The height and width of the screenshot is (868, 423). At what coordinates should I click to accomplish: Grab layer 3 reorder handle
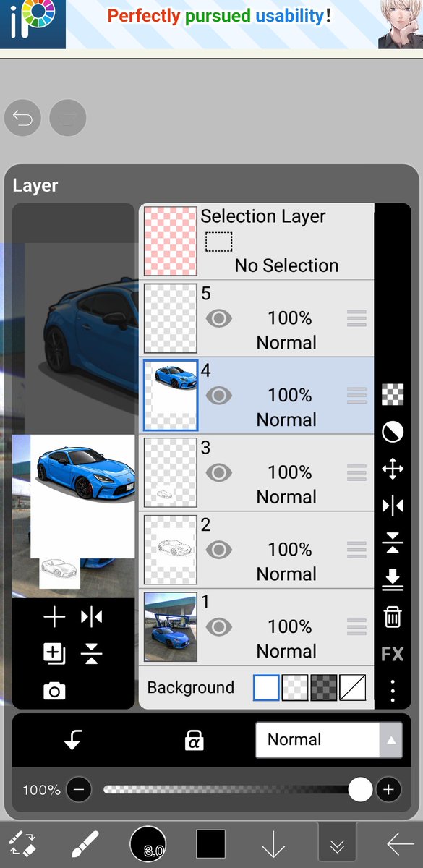click(356, 472)
